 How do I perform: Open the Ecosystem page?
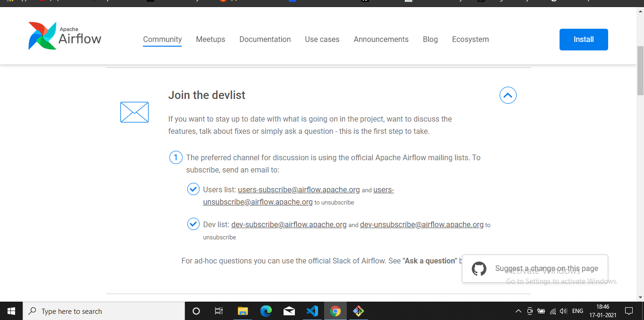pos(470,40)
